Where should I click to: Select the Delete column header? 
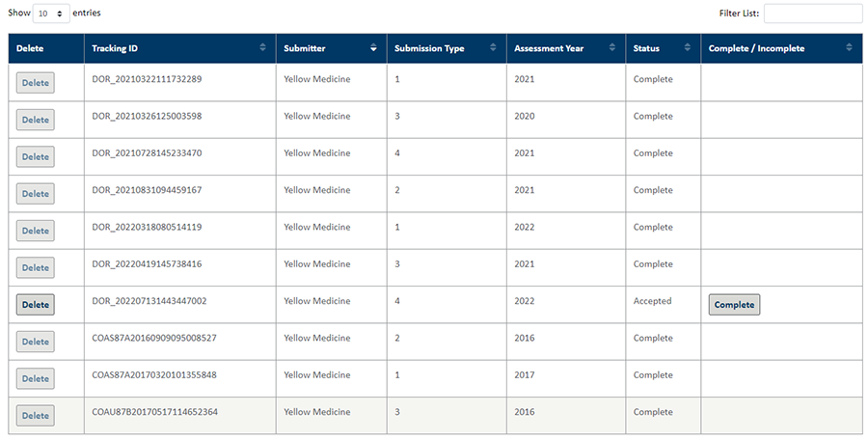click(x=31, y=48)
